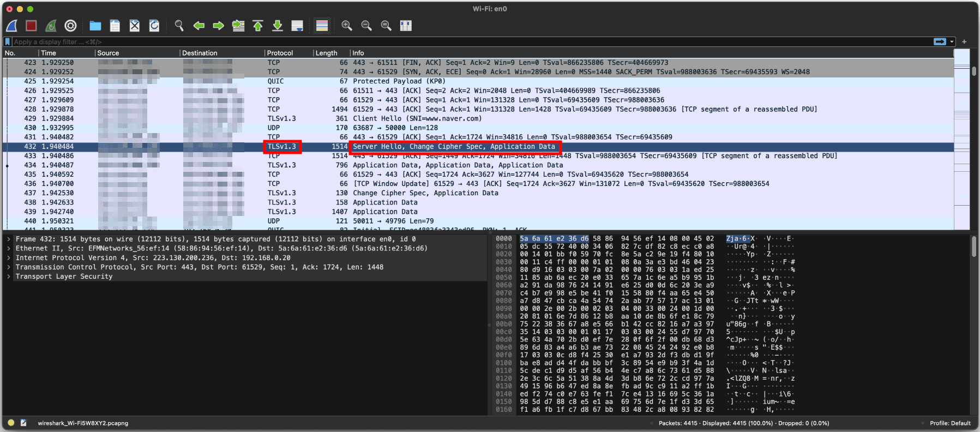The height and width of the screenshot is (432, 980).
Task: Add a display filter button with plus
Action: 964,41
